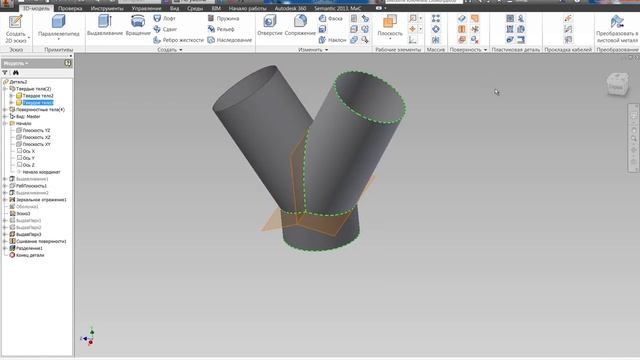Expand the Поверхностные тела node
Screen dimensions: 640x360
point(5,109)
